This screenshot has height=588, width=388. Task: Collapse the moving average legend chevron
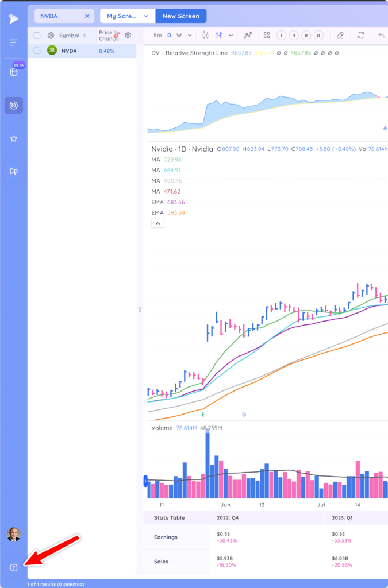157,223
